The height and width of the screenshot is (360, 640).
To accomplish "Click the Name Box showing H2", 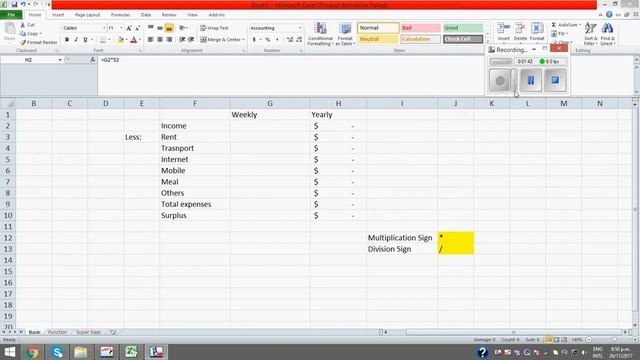I will [29, 60].
